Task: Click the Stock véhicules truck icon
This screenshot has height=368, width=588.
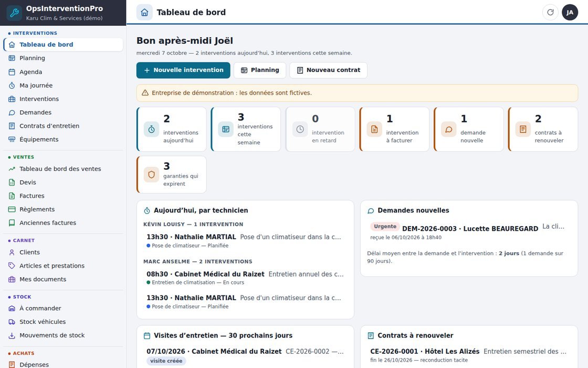Action: [12, 322]
